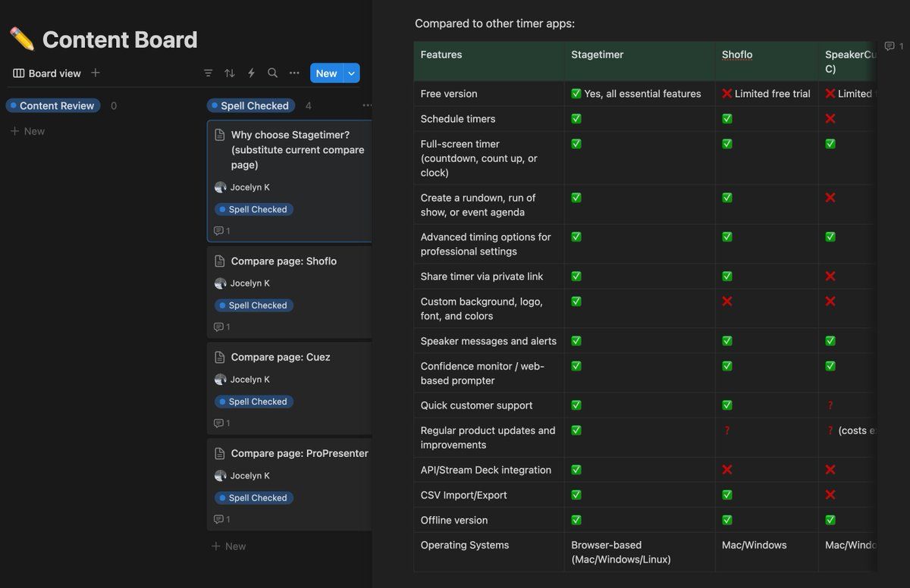This screenshot has height=588, width=910.
Task: Click page icon on Why choose Stagetimer card
Action: coord(220,135)
